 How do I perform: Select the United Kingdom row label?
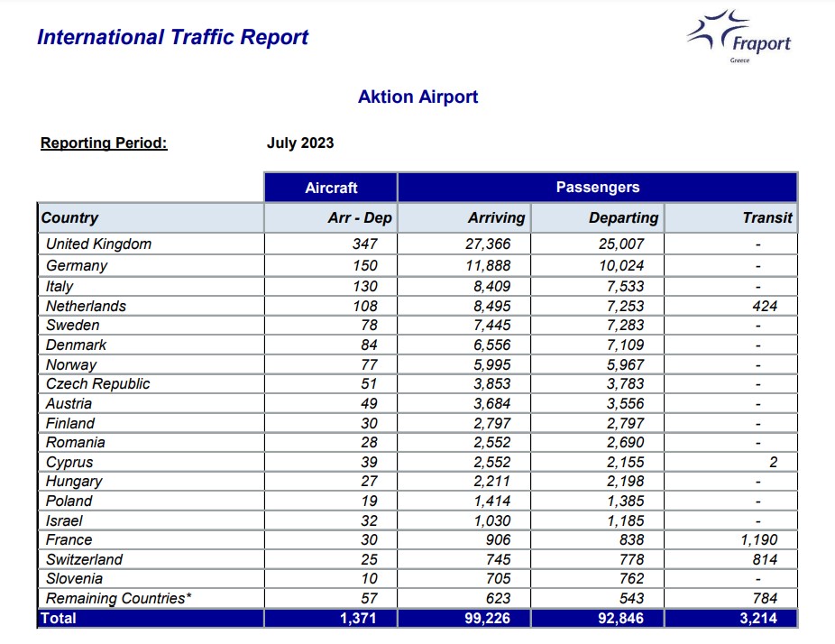pos(98,244)
